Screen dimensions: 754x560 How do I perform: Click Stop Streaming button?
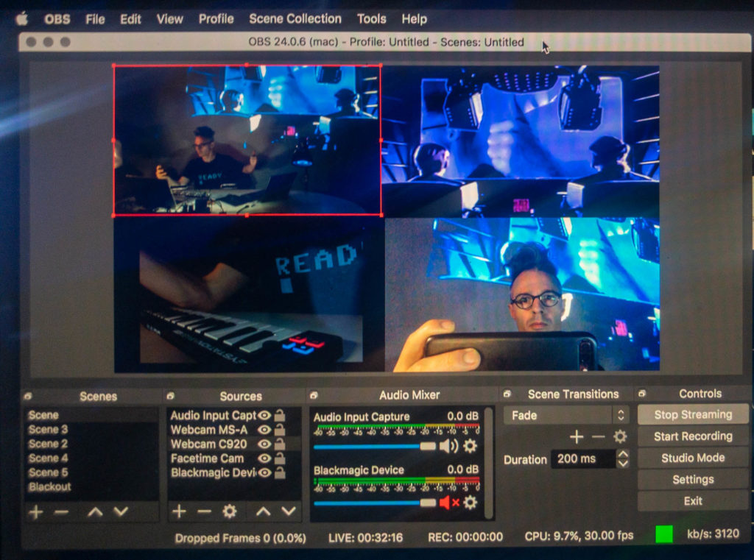pyautogui.click(x=693, y=414)
